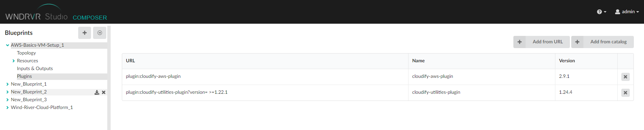Collapse the AWS-Basics-VM-Setup_1 tree node

[x=7, y=45]
